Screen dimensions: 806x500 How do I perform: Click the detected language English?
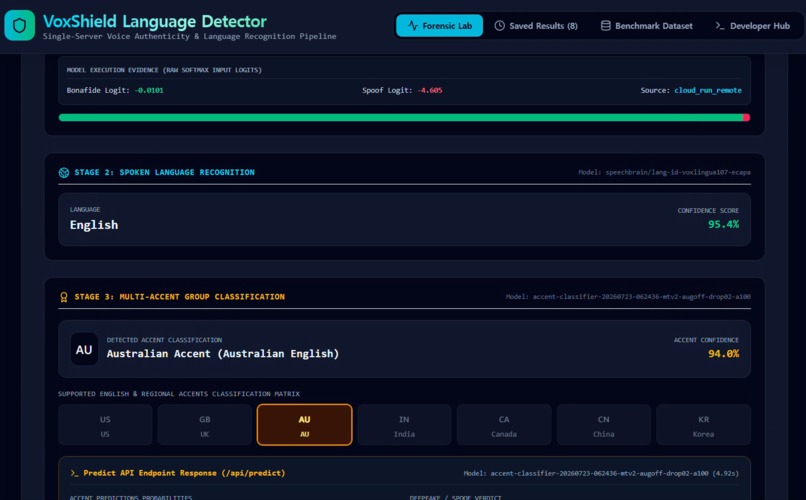click(94, 225)
